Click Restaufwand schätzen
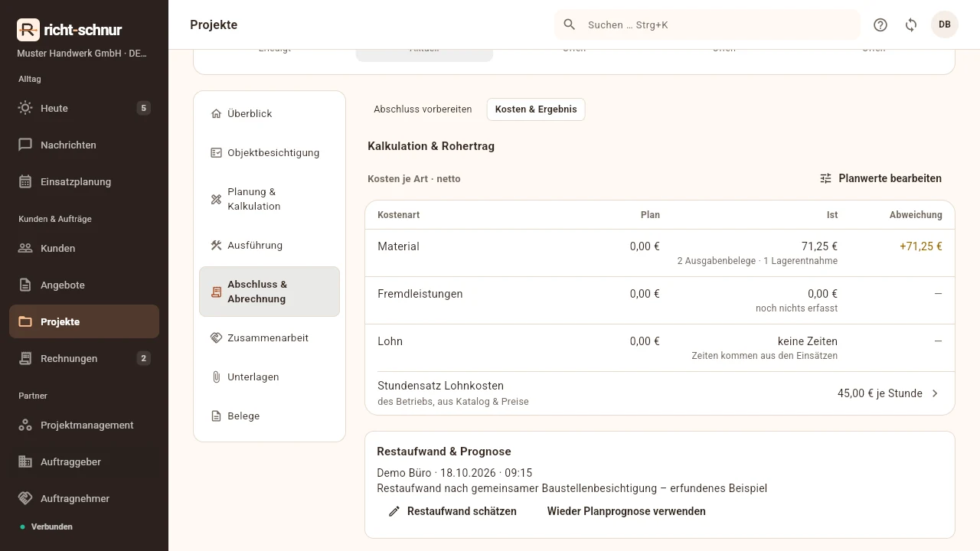The height and width of the screenshot is (551, 980). 452,511
